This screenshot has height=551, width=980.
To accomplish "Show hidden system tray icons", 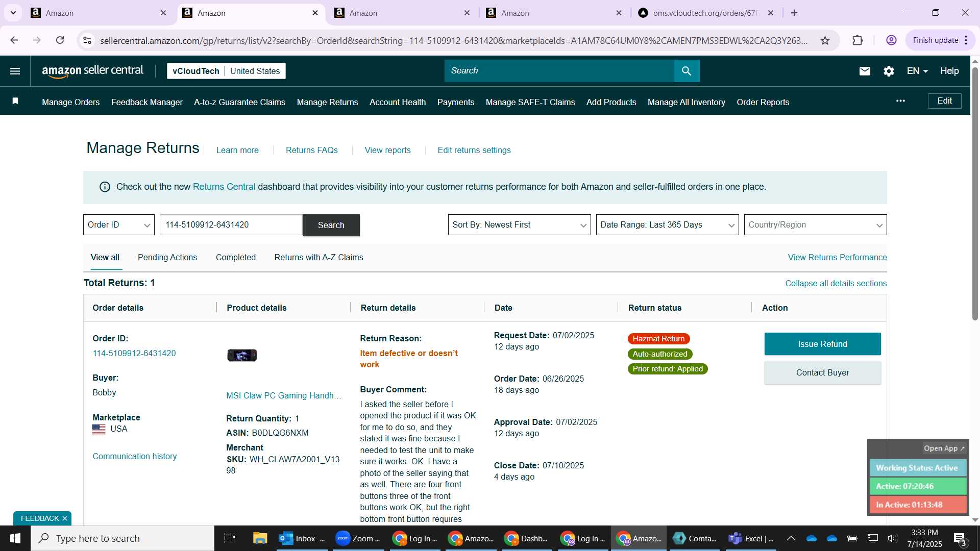I will point(791,538).
